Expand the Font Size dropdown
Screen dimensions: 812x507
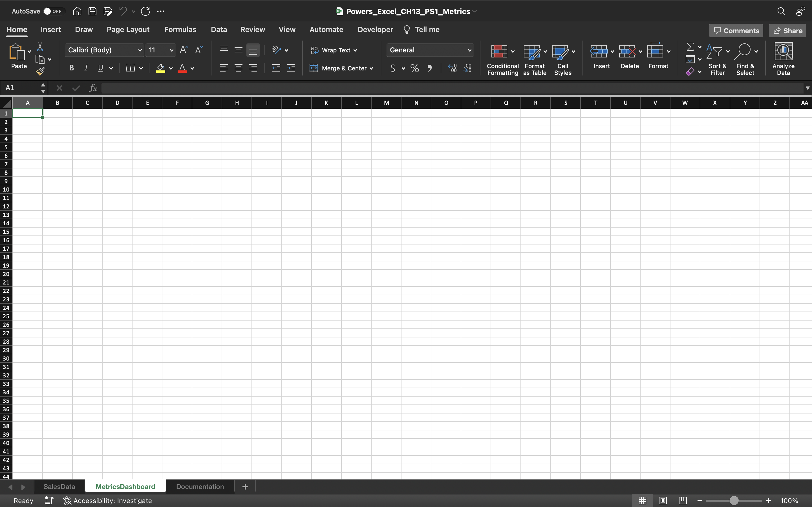pos(171,50)
